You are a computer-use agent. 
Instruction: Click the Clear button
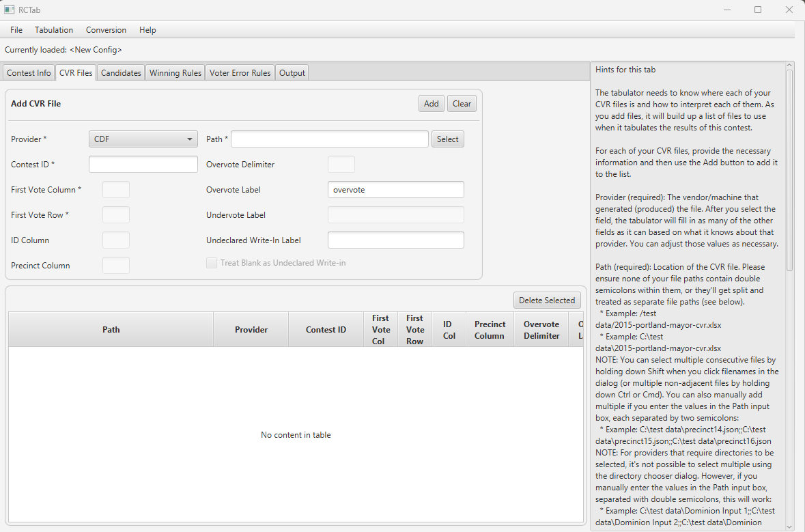[x=462, y=104]
